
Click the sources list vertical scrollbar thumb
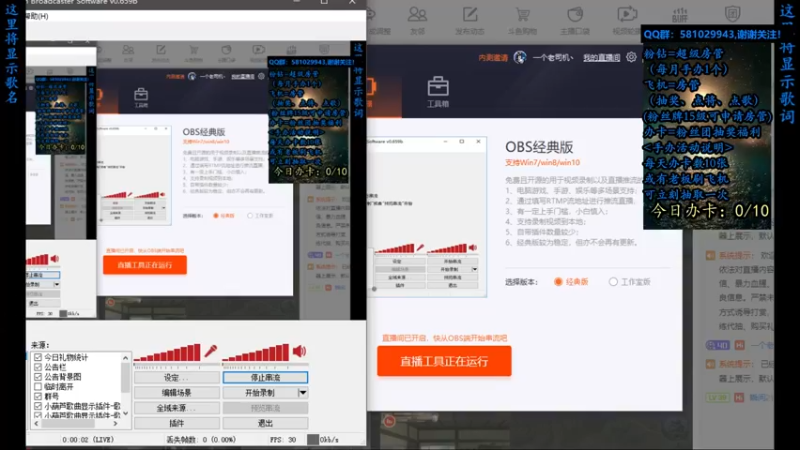(126, 378)
